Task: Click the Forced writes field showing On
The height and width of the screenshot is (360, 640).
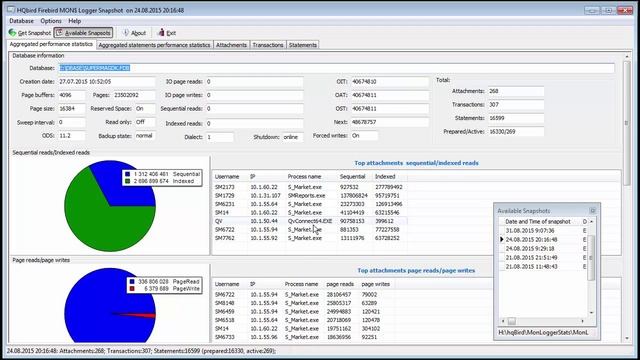Action: [364, 136]
